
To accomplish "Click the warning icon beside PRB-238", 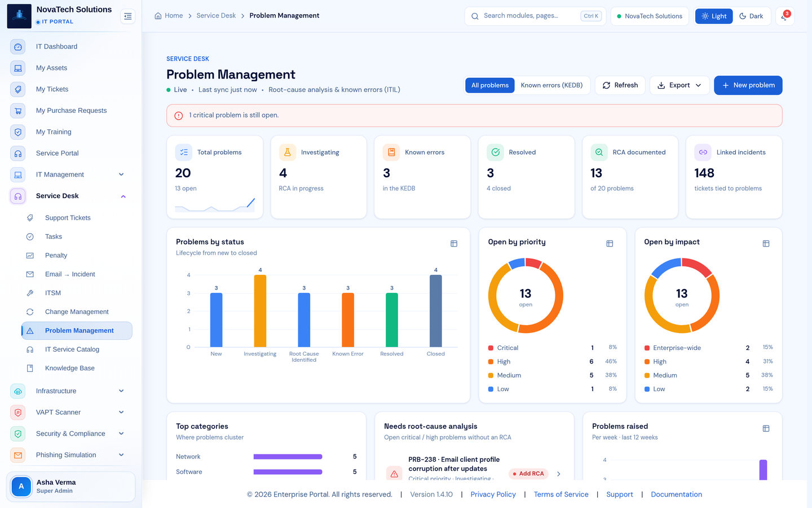I will [x=394, y=474].
